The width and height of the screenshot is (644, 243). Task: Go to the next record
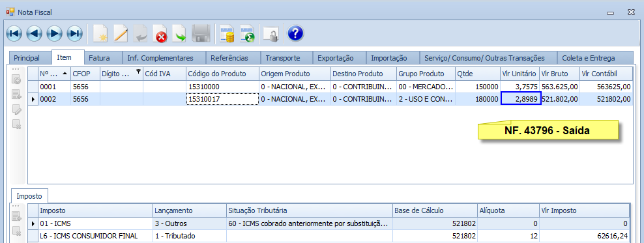coord(54,33)
